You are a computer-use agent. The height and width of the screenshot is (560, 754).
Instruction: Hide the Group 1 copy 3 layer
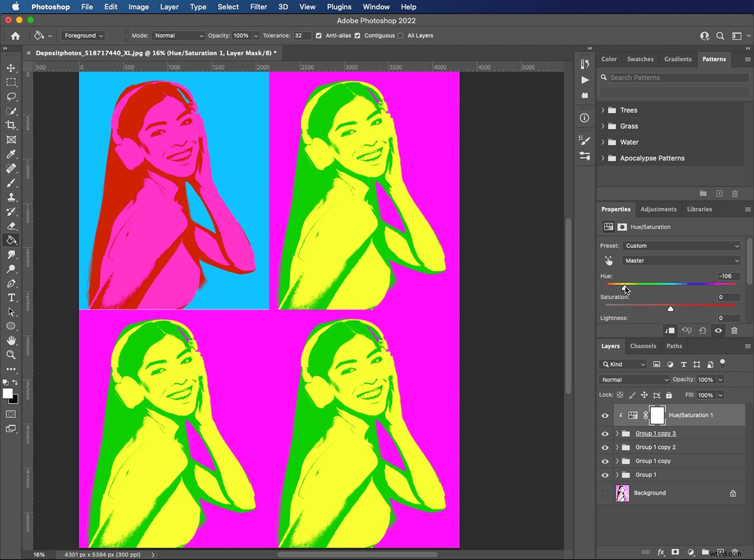604,433
